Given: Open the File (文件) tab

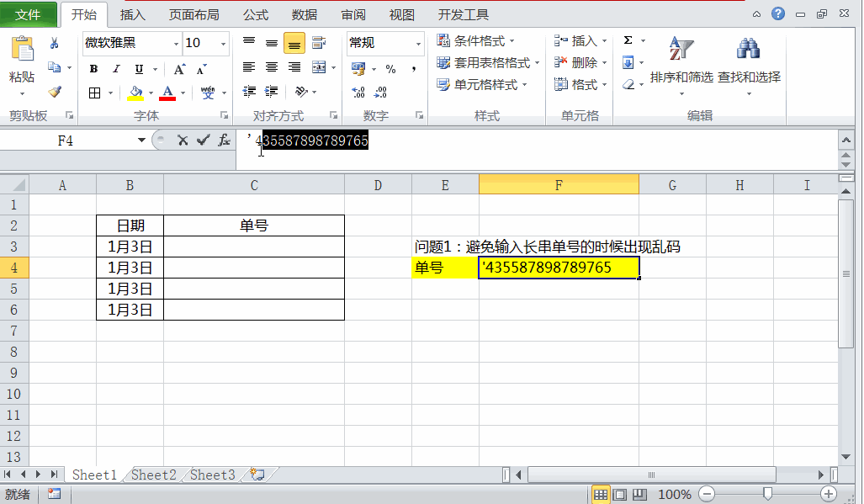Looking at the screenshot, I should [x=28, y=15].
